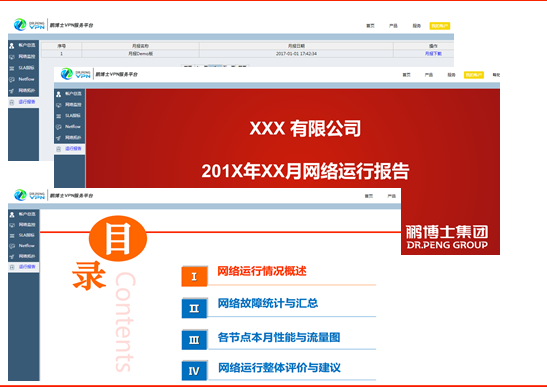This screenshot has width=547, height=387.
Task: Click the Netflow chat icon in red cover window sidebar
Action: coord(59,127)
